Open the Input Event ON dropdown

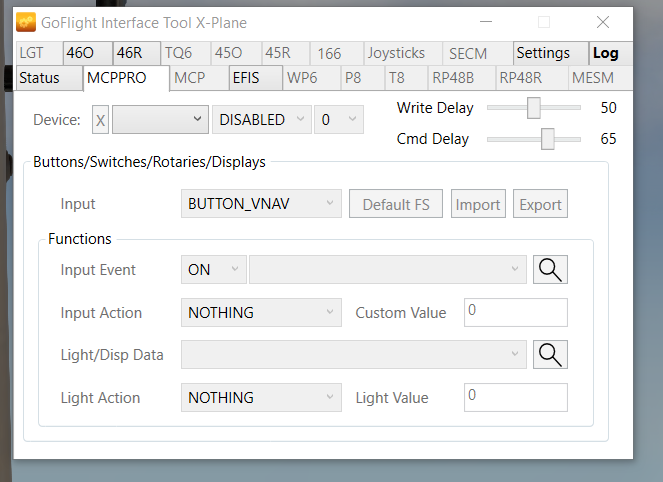pos(213,269)
